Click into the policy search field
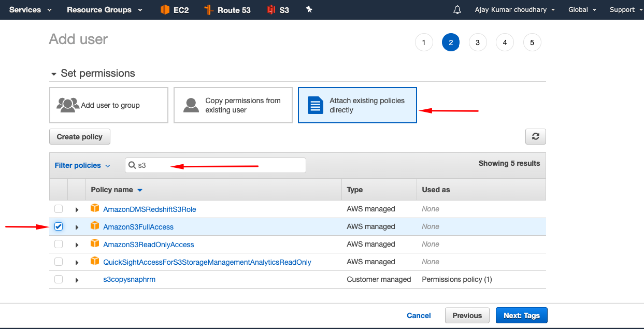This screenshot has height=329, width=644. (216, 165)
